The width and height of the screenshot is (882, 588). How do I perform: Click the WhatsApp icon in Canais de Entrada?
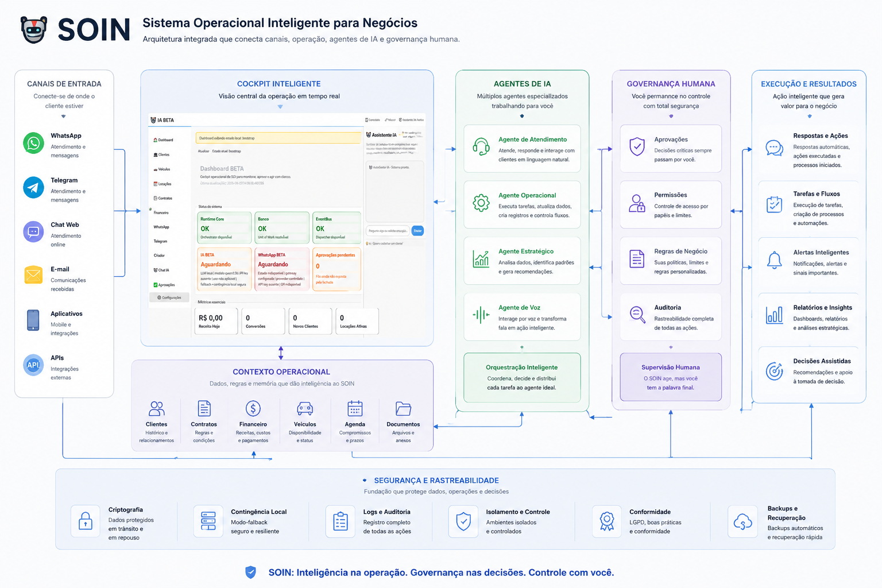[x=33, y=143]
